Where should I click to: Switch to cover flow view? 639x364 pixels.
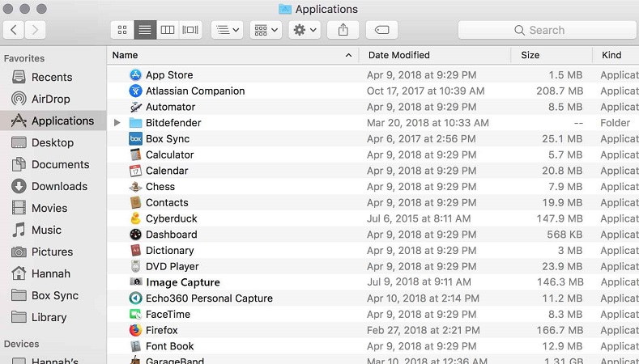(190, 30)
